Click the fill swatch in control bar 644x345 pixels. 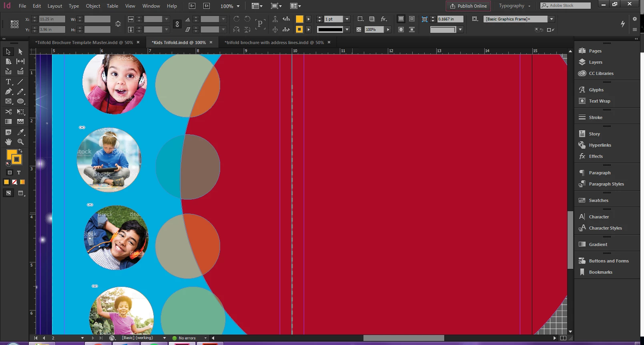click(299, 19)
